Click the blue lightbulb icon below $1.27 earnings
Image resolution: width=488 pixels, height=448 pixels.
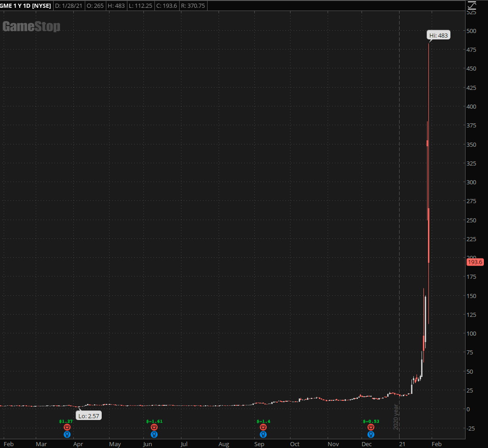pos(67,434)
